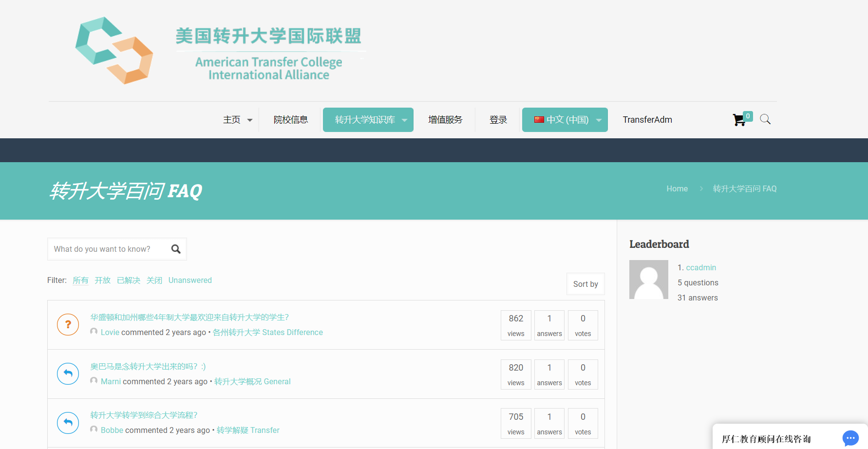Open the 院校信息 menu item

(291, 120)
